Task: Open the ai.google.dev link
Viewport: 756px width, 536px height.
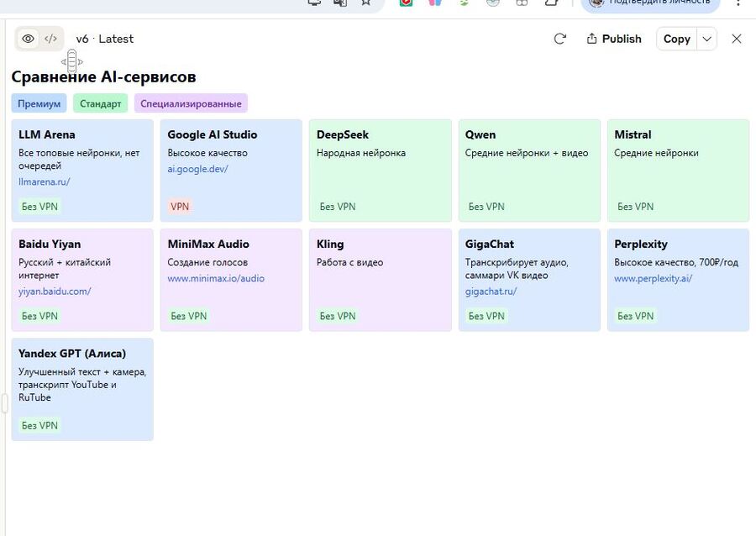Action: click(x=197, y=169)
